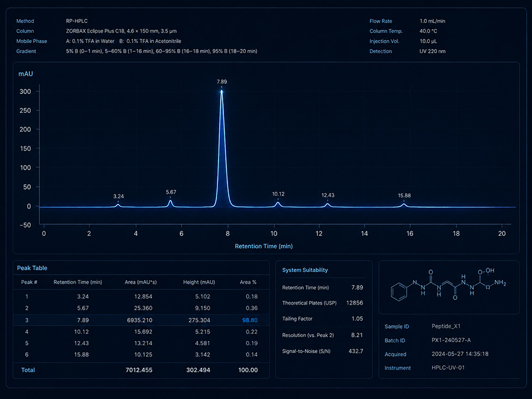Click the chemical structure diagram thumbnail
The height and width of the screenshot is (399, 532).
449,286
